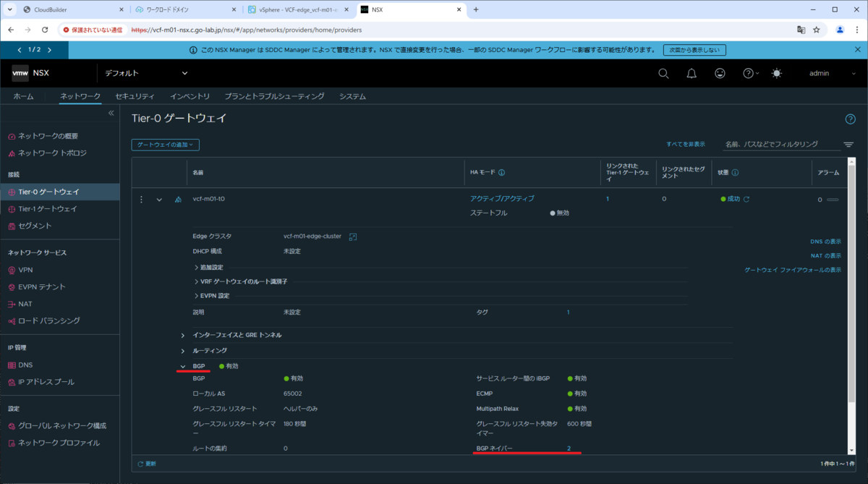Click the browser back arrow
The width and height of the screenshot is (868, 484).
pos(10,30)
